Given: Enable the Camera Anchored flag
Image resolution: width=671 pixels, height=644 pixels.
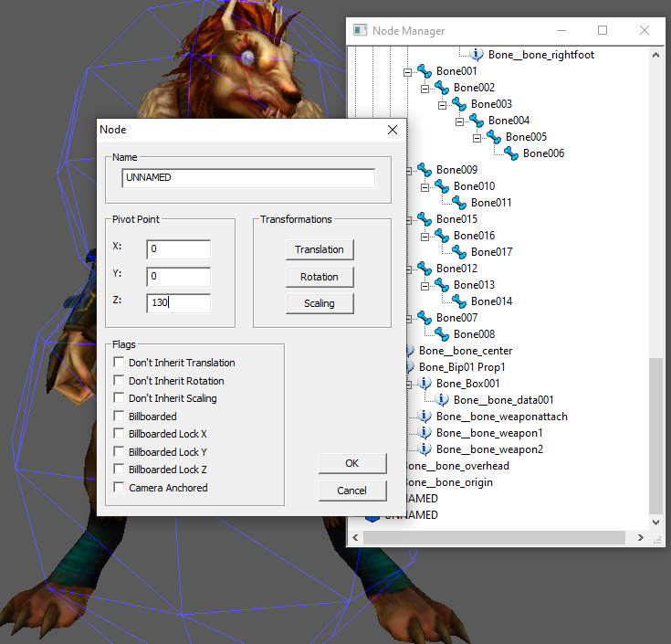Looking at the screenshot, I should (119, 487).
